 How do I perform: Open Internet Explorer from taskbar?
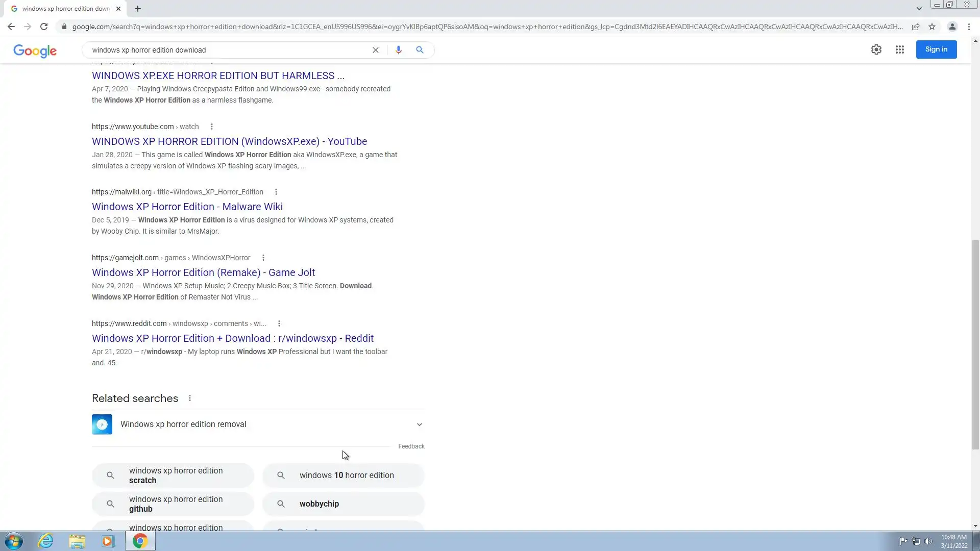(x=46, y=541)
